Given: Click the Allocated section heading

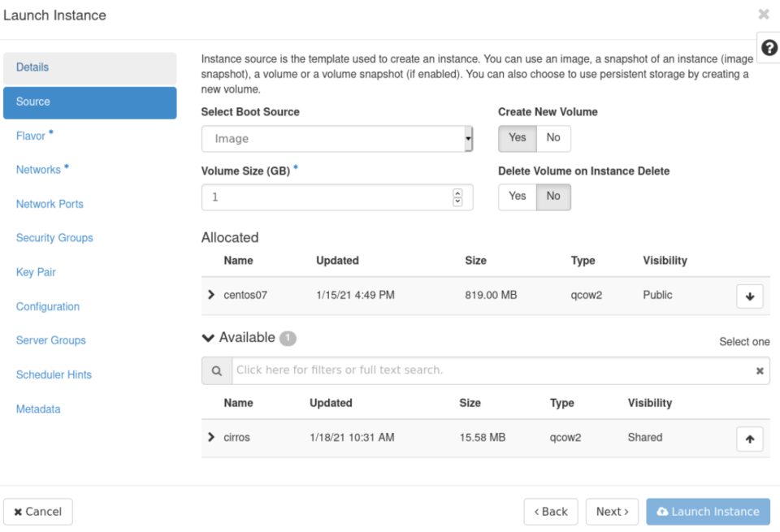Looking at the screenshot, I should tap(230, 238).
